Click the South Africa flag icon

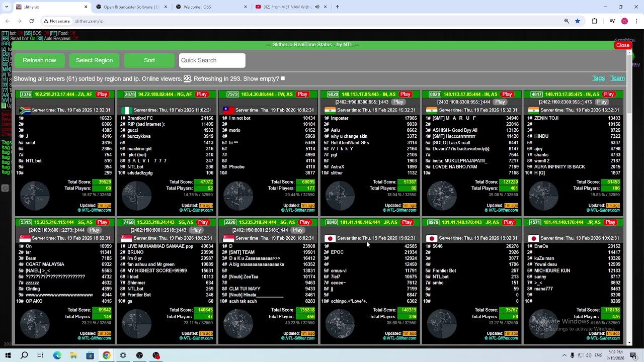pos(25,110)
